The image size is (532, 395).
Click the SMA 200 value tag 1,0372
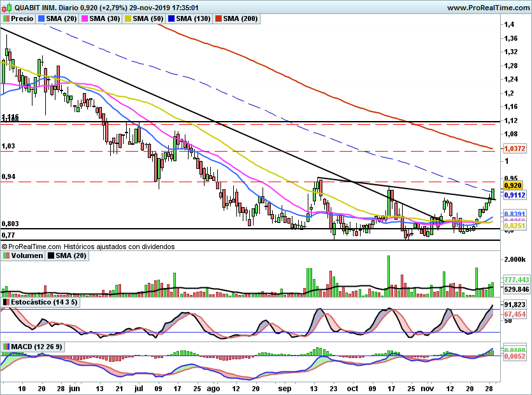(x=515, y=148)
